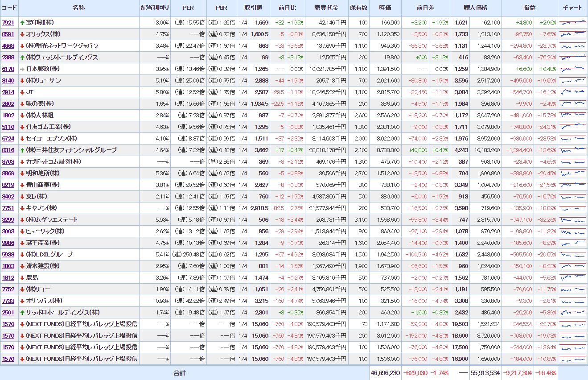Hit the red down arrow by キヤノン(株)

click(x=22, y=208)
